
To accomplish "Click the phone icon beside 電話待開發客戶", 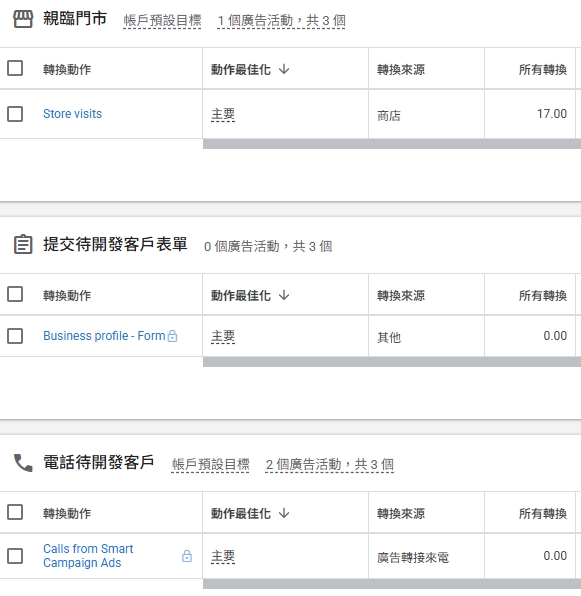I will pos(23,463).
